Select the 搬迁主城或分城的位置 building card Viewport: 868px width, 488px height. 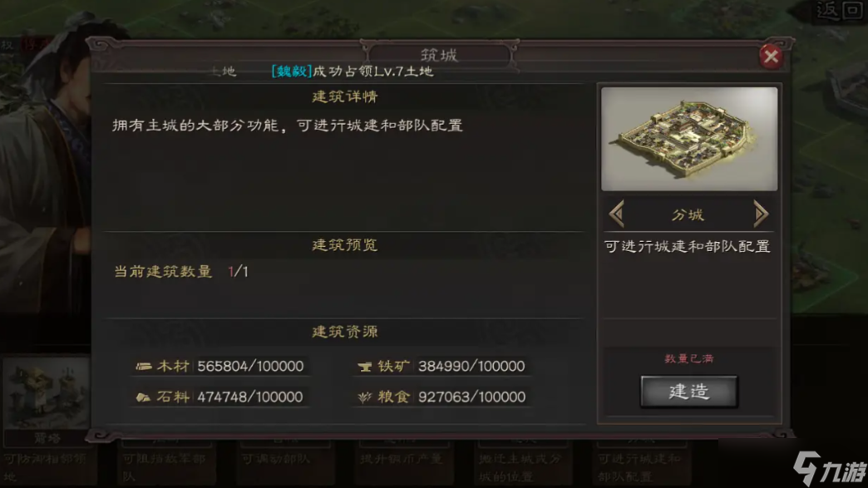coord(523,462)
